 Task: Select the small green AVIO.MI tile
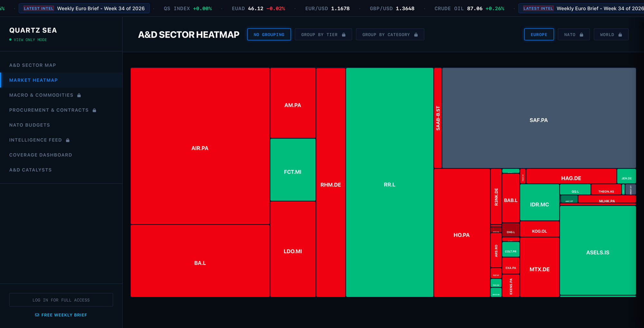496,293
